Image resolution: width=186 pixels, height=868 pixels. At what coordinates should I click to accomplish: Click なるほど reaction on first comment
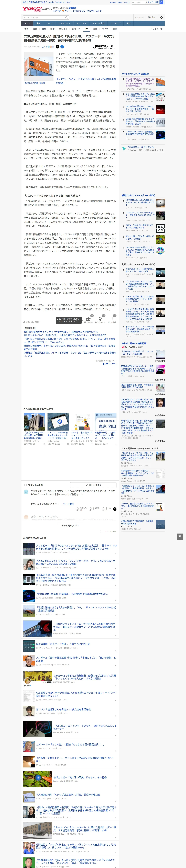[x=94, y=509]
